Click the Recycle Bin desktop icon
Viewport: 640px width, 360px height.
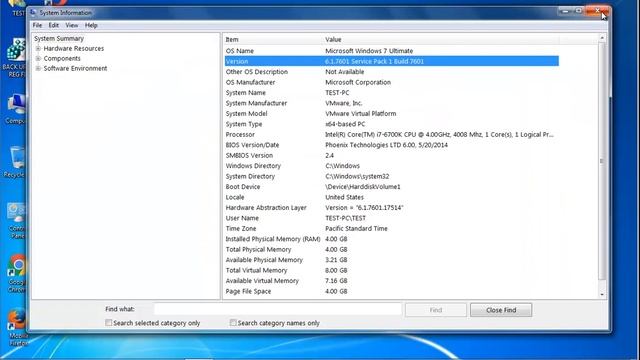[x=16, y=162]
